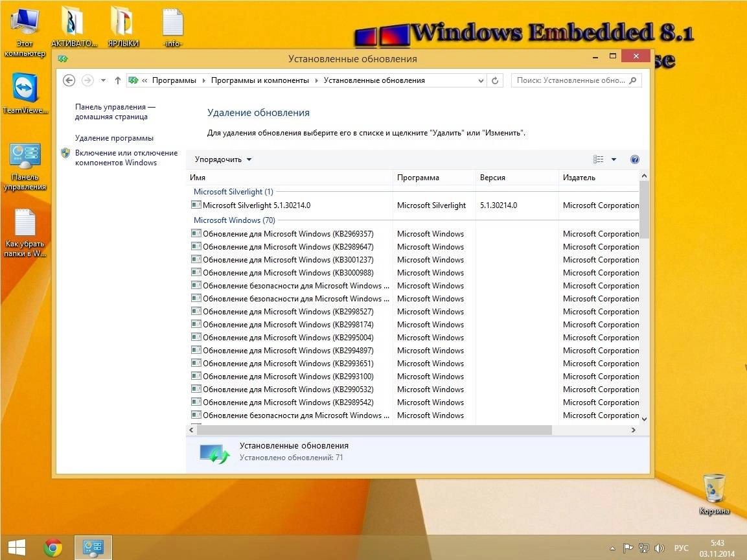Select update KB3000988 row

413,273
